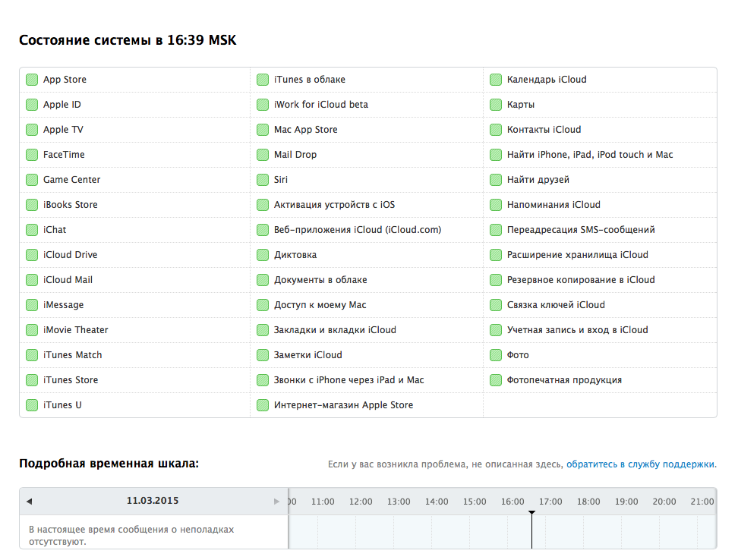Click the status icon beside Диктовка
This screenshot has width=738, height=560.
pos(263,255)
